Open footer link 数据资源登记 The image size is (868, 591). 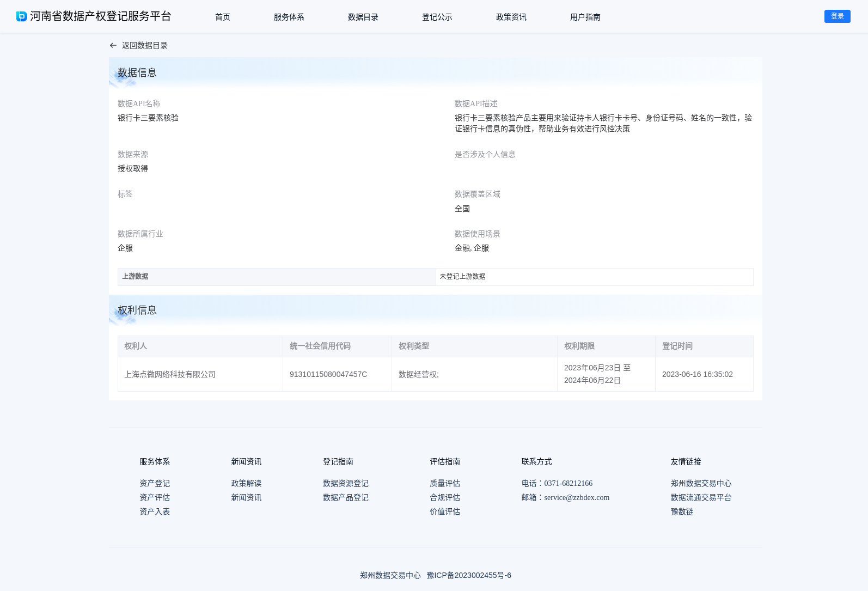pyautogui.click(x=346, y=483)
